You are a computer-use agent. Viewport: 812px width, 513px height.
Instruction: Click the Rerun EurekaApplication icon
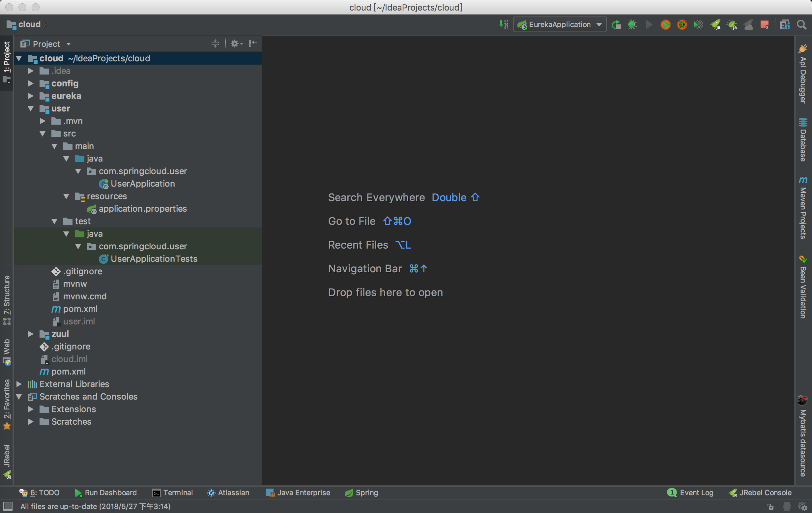pyautogui.click(x=616, y=25)
